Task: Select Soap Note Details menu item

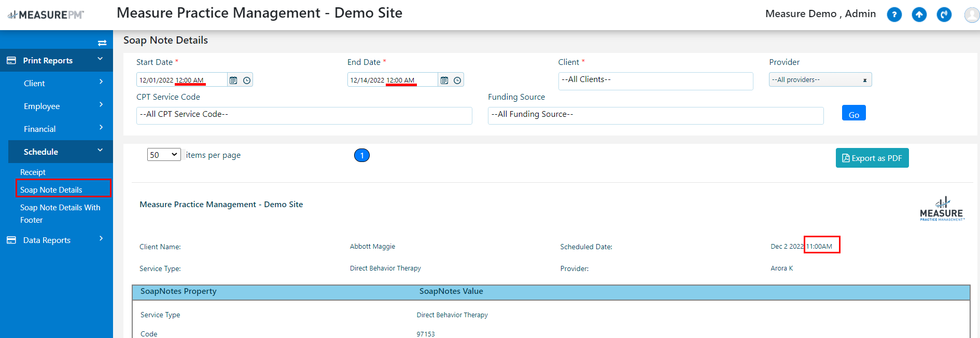Action: click(51, 190)
